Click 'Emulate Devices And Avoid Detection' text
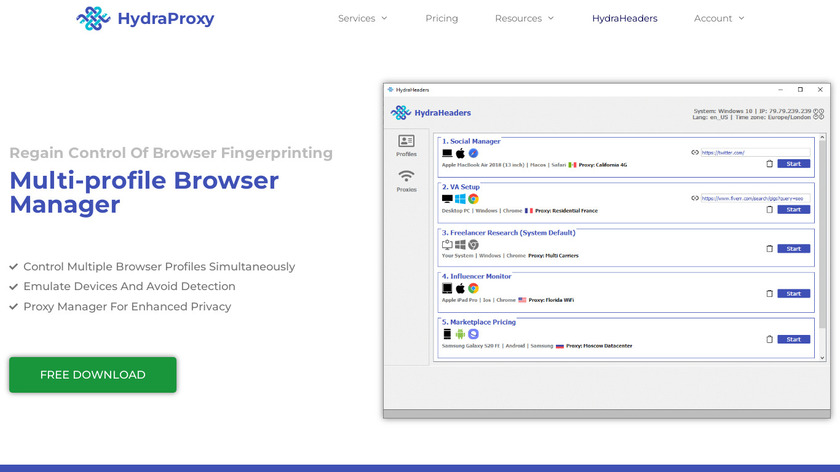840x472 pixels. point(129,286)
